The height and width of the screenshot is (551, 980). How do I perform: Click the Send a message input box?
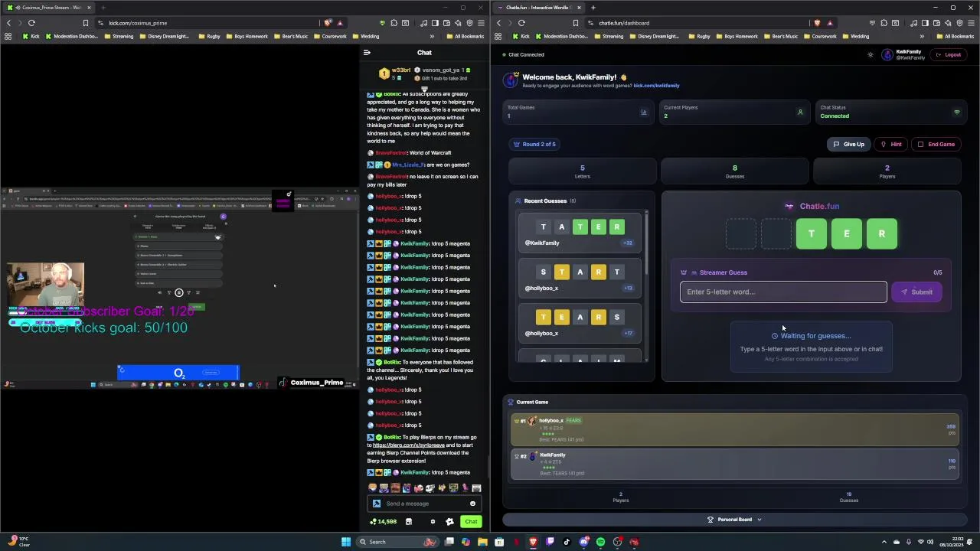click(x=423, y=504)
